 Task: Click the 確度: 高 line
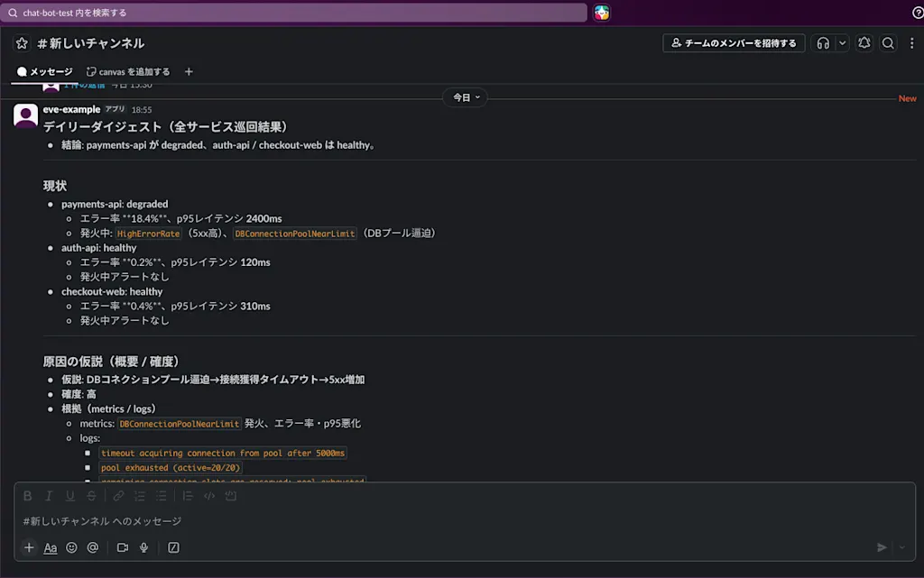[79, 394]
